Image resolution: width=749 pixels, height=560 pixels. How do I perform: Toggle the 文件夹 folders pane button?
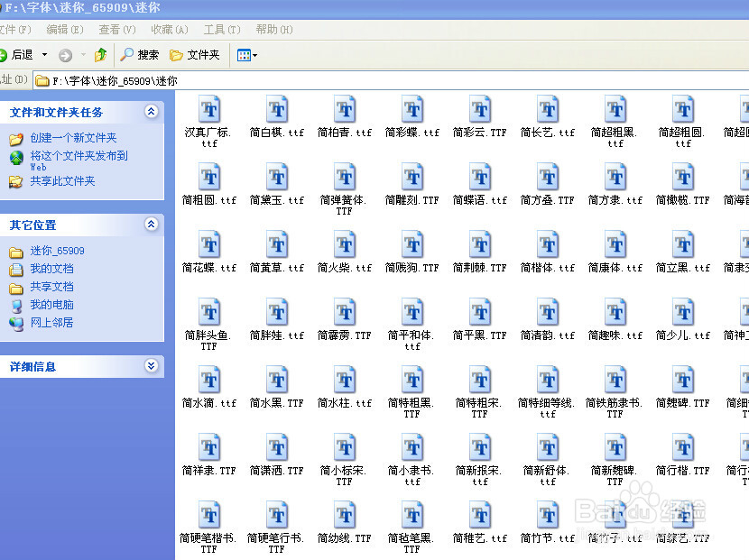coord(195,55)
